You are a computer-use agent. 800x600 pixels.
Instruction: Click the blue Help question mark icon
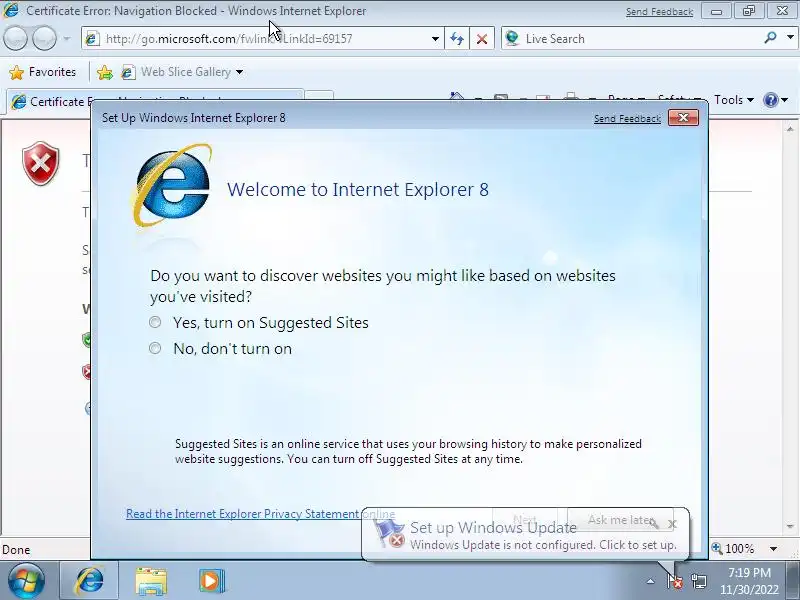(770, 99)
